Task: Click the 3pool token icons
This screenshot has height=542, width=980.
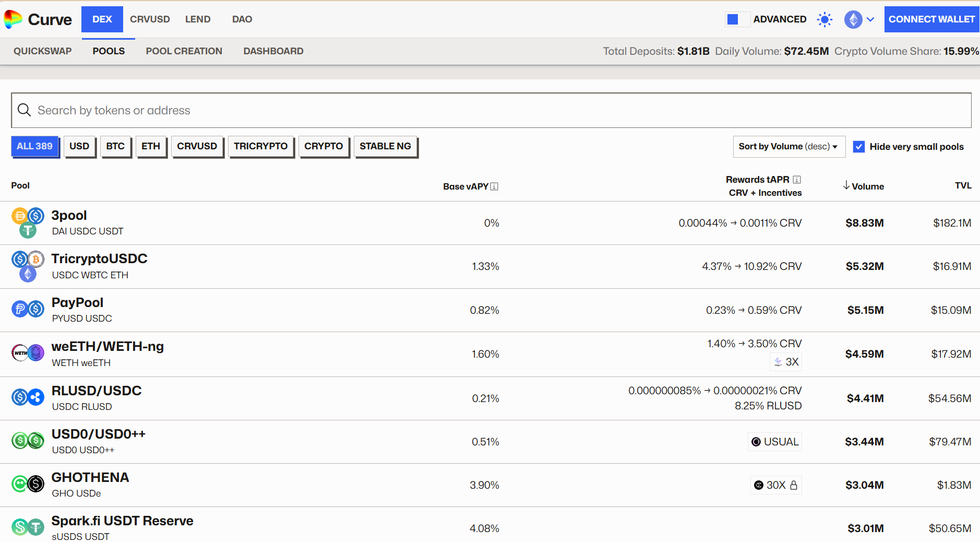Action: click(28, 223)
